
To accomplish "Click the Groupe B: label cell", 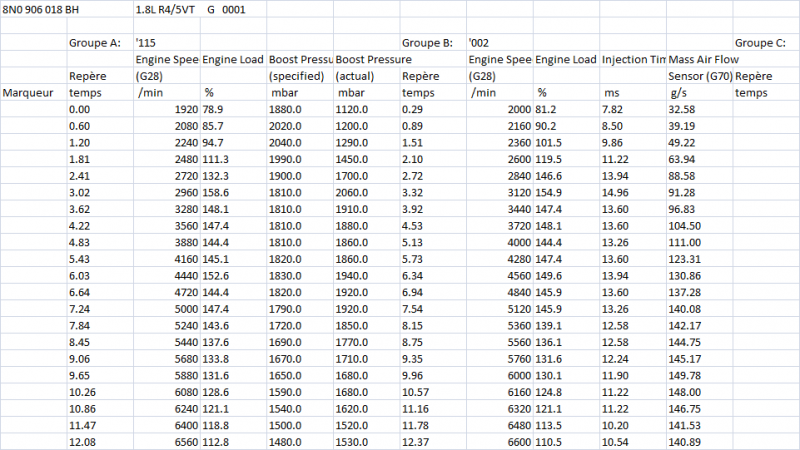I will 429,43.
